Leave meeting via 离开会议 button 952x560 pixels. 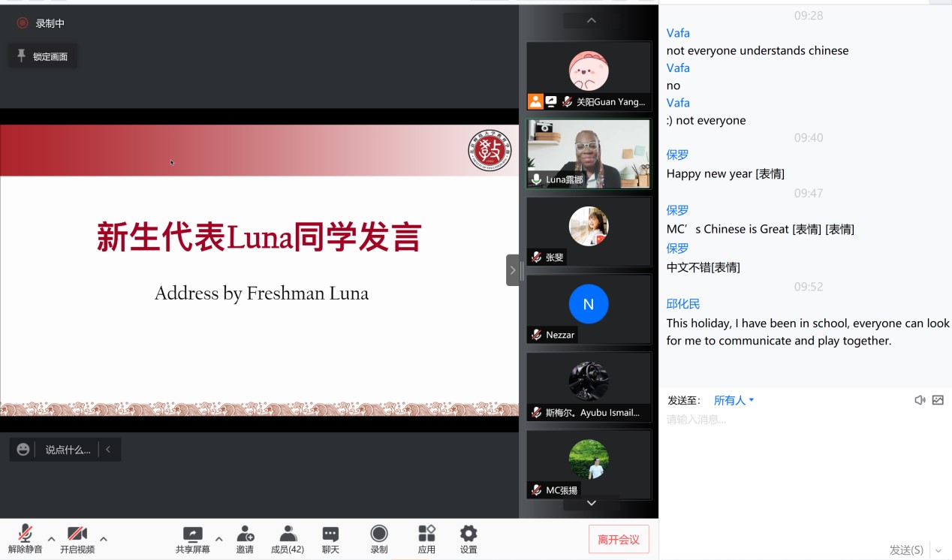(619, 539)
